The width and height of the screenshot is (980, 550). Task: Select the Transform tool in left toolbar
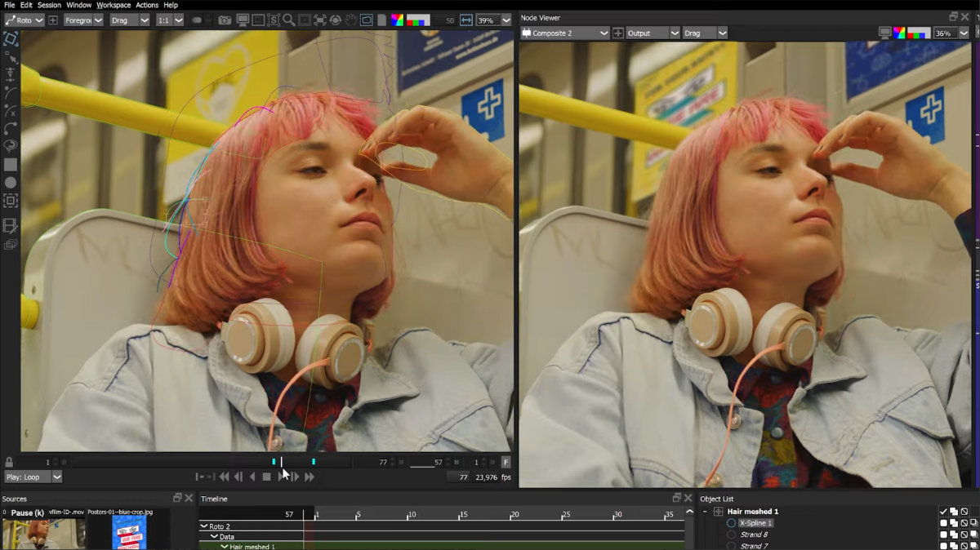tap(10, 38)
